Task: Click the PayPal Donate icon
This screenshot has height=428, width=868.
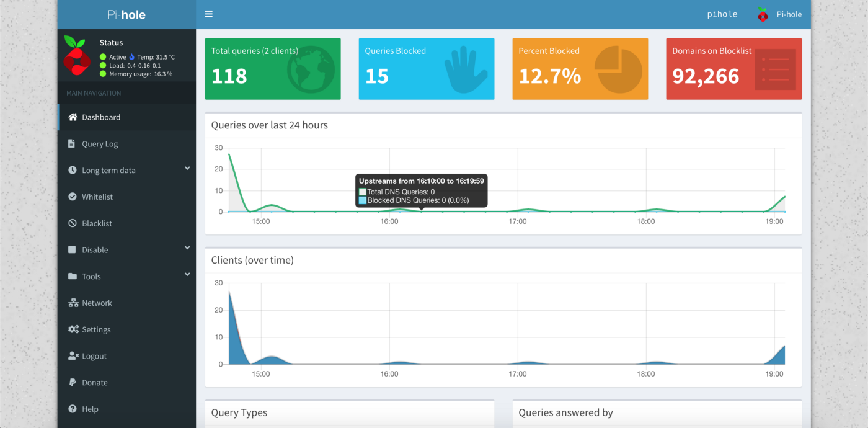Action: (x=72, y=382)
